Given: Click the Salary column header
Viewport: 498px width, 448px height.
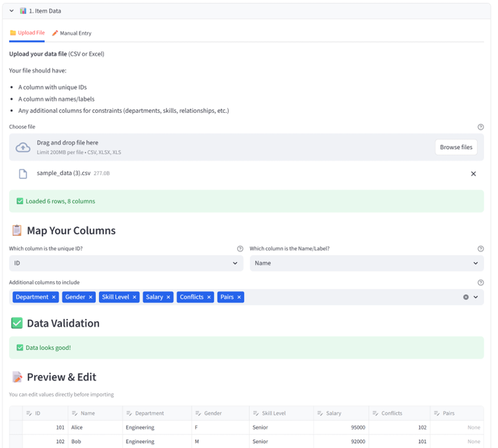Looking at the screenshot, I should coord(341,413).
